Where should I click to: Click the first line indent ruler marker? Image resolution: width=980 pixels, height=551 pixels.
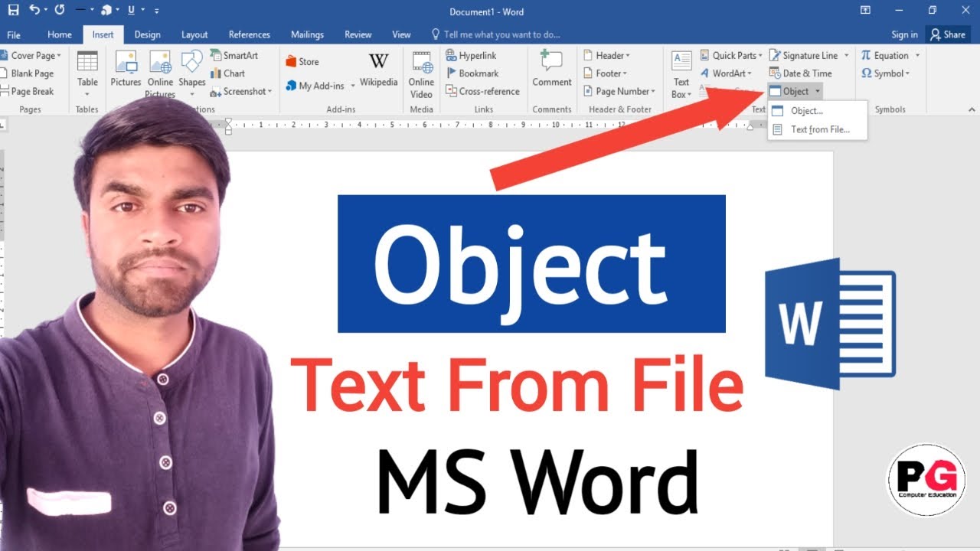pos(228,122)
